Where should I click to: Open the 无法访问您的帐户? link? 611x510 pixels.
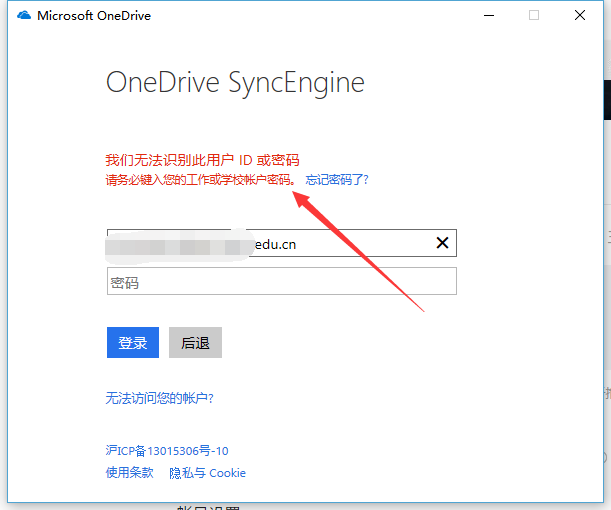point(159,398)
